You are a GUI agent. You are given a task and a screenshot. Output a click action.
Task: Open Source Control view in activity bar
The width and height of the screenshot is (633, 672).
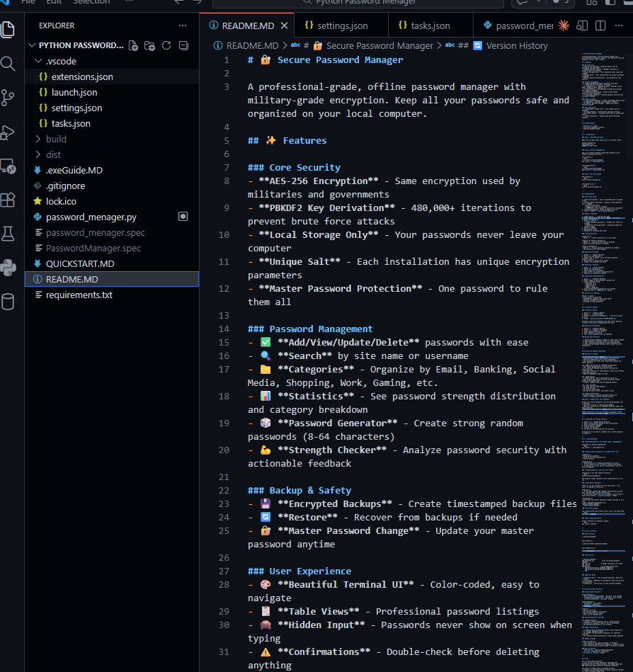point(8,98)
